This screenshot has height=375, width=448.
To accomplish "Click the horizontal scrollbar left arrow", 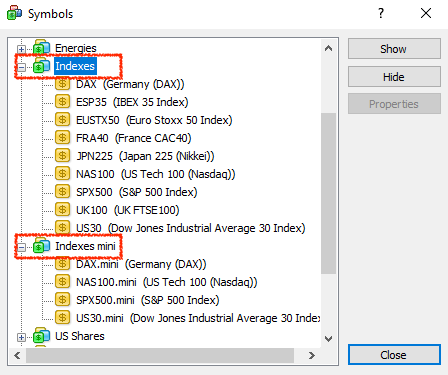I will [17, 355].
